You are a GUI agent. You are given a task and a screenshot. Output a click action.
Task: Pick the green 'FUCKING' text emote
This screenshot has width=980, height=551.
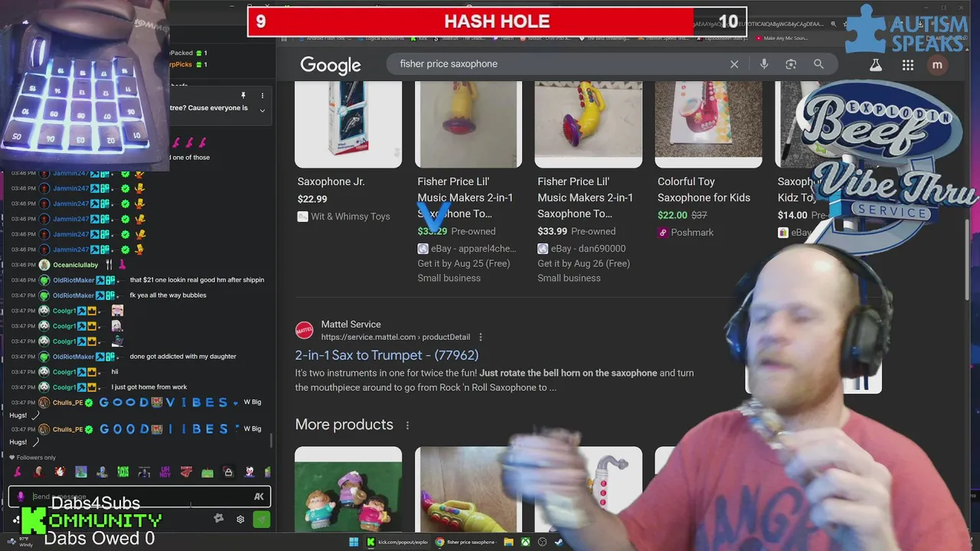[122, 472]
